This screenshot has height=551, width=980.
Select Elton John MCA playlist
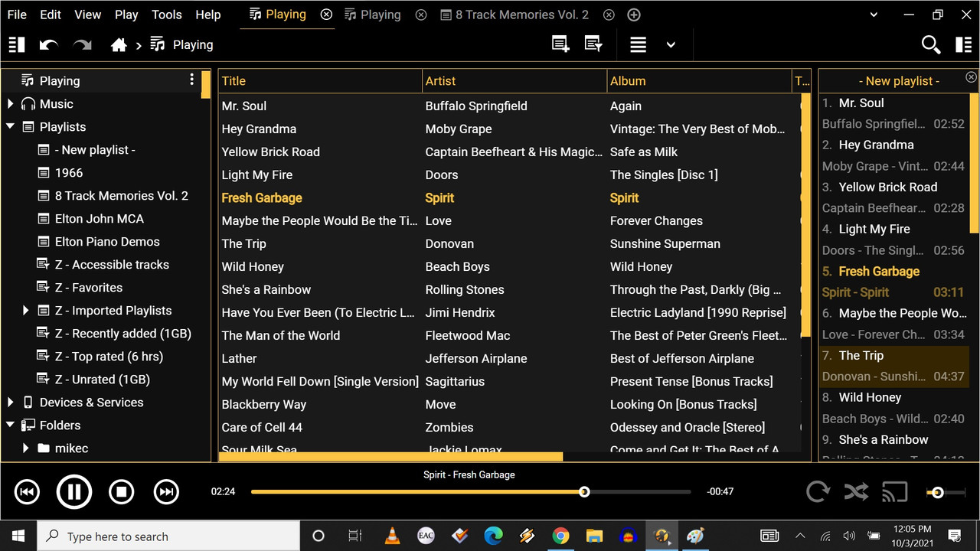(100, 219)
